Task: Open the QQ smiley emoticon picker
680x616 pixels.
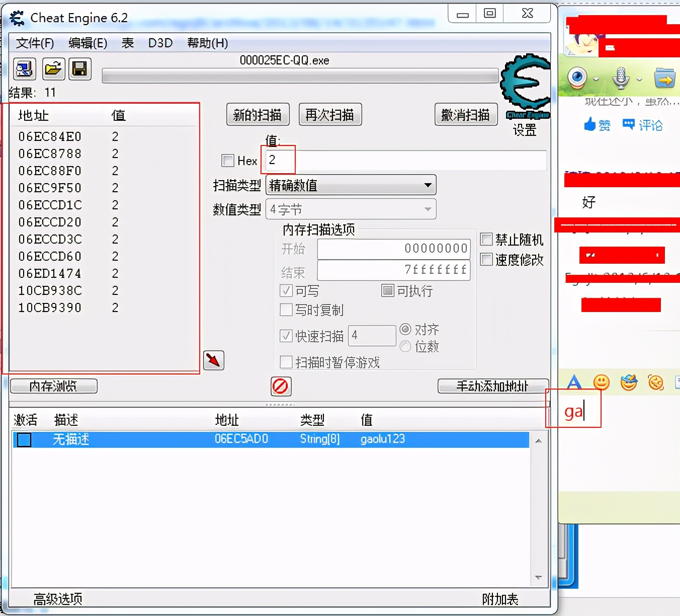Action: (x=602, y=382)
